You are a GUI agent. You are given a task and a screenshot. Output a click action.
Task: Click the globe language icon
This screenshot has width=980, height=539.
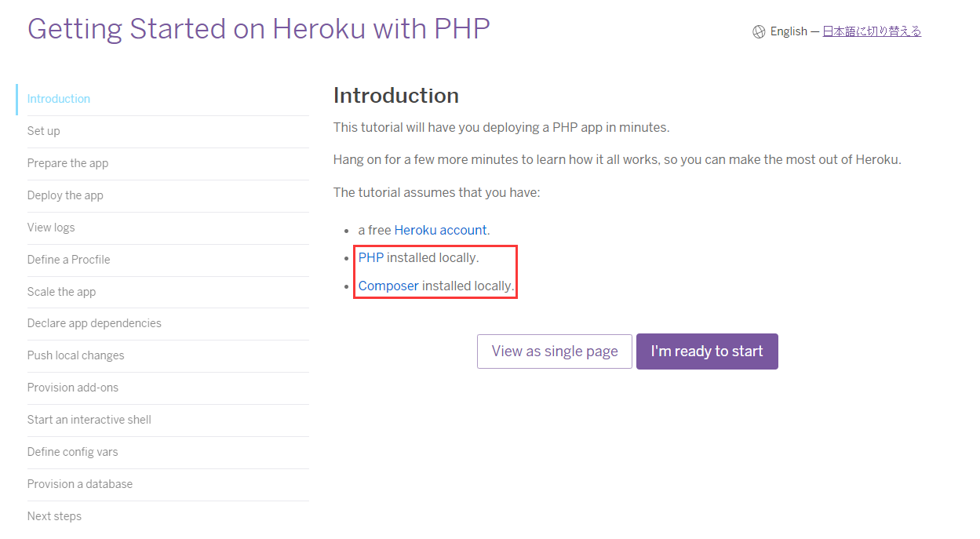(759, 32)
